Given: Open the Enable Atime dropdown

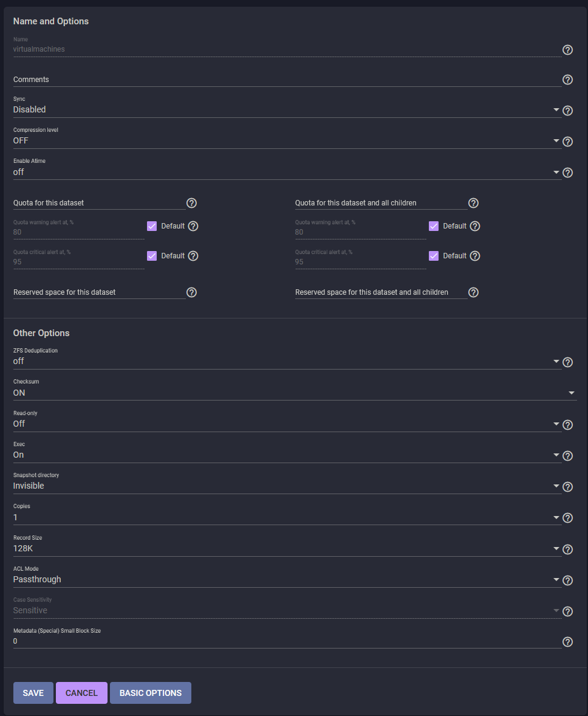Looking at the screenshot, I should tap(285, 172).
